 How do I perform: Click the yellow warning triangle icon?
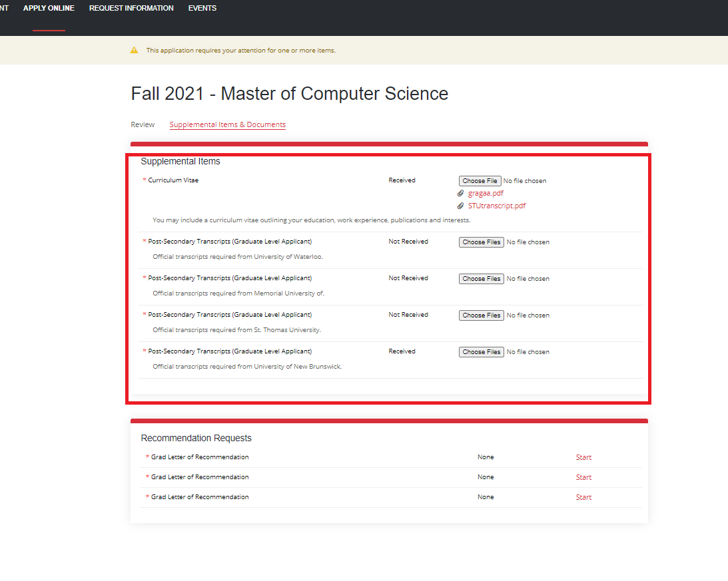(x=134, y=50)
